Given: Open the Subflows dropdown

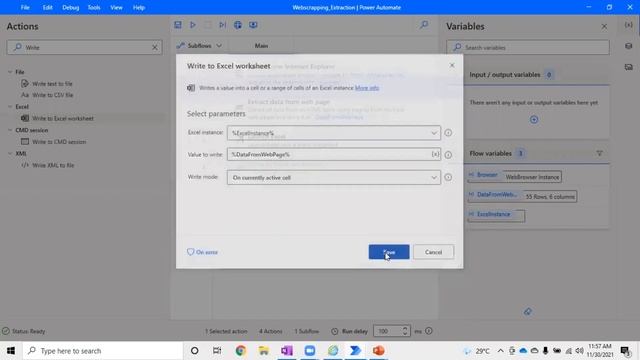Looking at the screenshot, I should [x=200, y=46].
